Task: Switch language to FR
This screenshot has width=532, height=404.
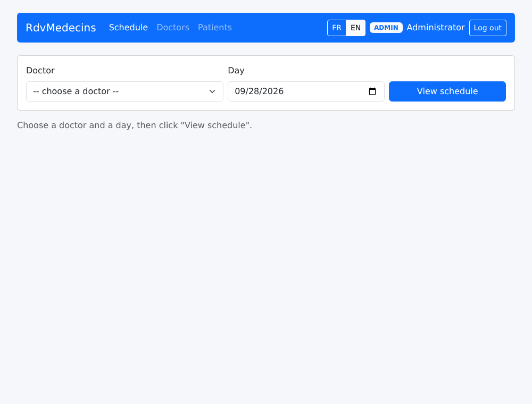Action: pyautogui.click(x=337, y=28)
